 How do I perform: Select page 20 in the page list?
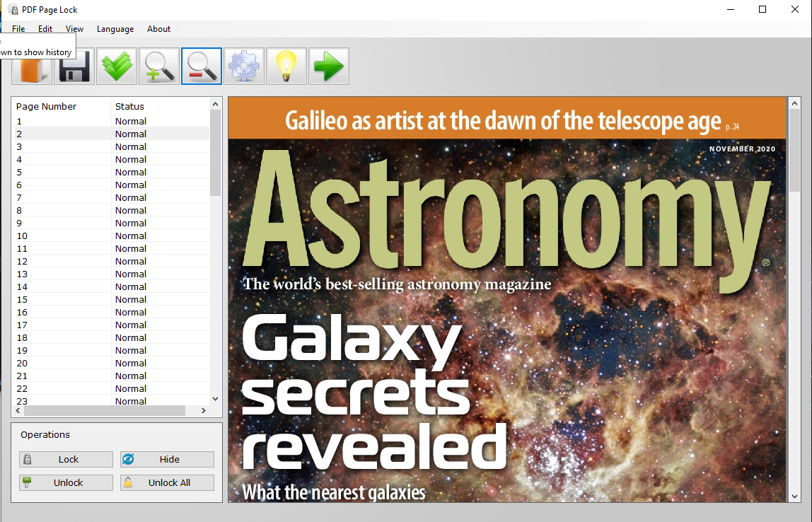(111, 363)
